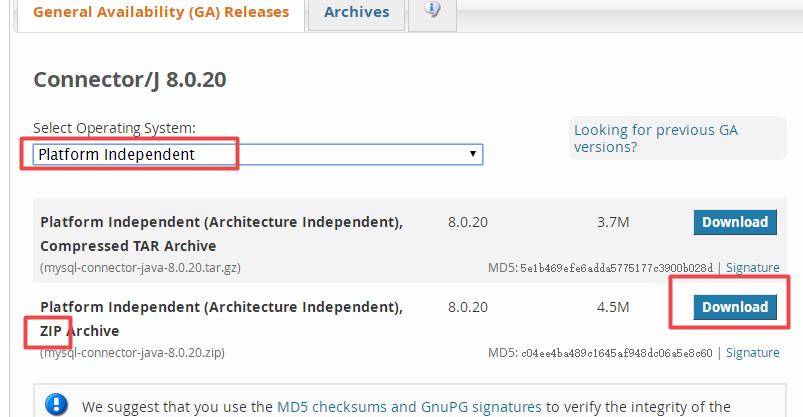Click the 'Select Operating System:' label
Screen dimensions: 803x417
[x=114, y=128]
